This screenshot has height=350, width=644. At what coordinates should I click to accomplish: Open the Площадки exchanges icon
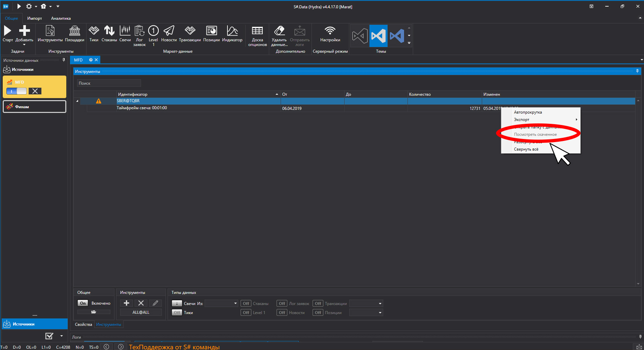pos(74,34)
